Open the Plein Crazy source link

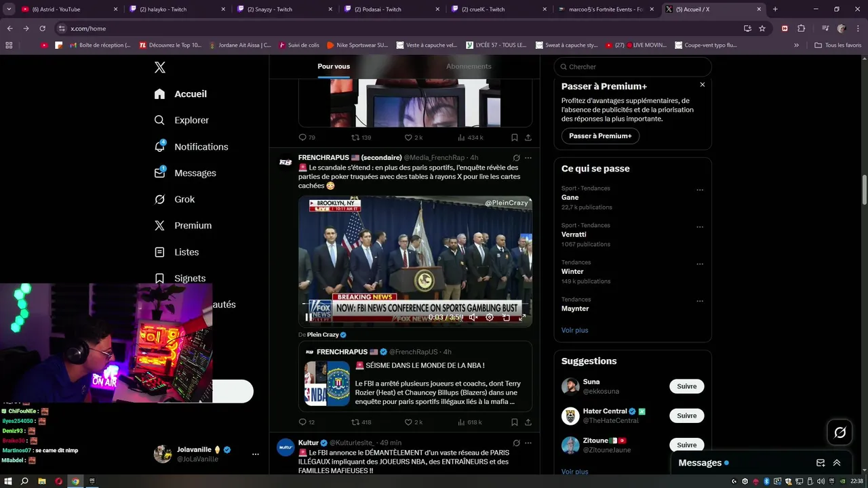327,335
